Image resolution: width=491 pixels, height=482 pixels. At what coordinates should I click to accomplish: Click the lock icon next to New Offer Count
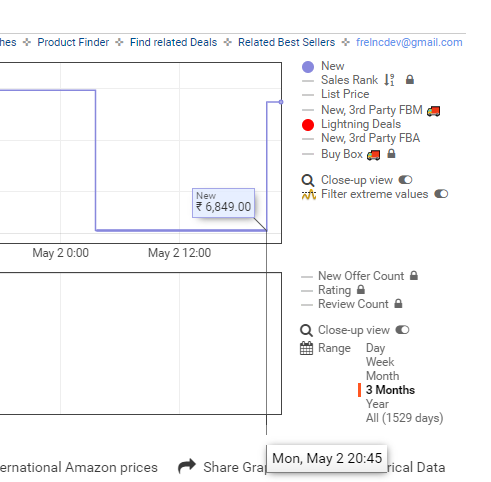(414, 276)
